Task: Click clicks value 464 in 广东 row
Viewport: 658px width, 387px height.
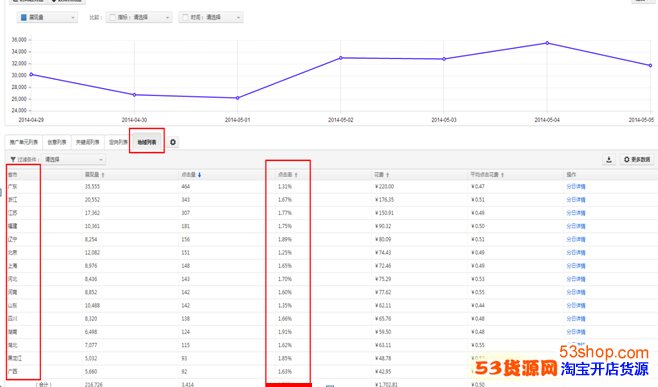Action: [185, 187]
